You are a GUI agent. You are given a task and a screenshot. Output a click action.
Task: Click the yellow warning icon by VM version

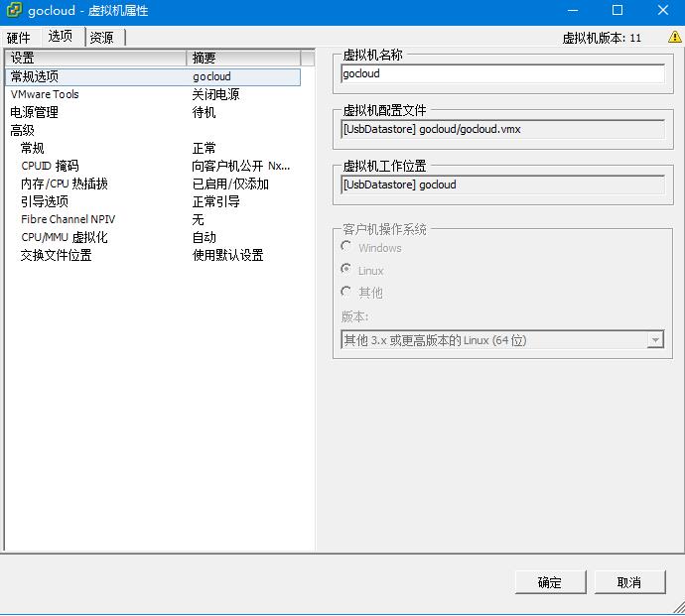click(674, 37)
